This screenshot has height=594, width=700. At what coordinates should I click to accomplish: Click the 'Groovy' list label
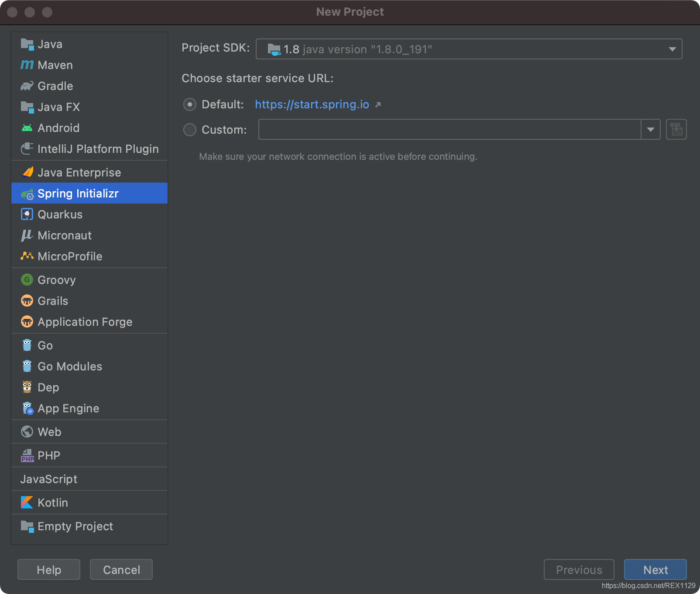57,280
